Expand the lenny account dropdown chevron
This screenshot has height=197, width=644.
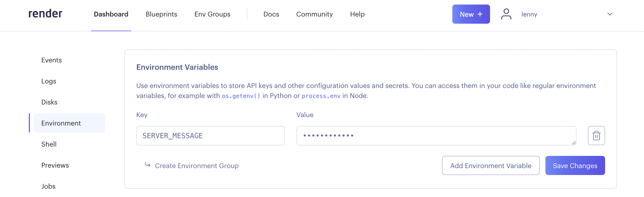coord(609,14)
